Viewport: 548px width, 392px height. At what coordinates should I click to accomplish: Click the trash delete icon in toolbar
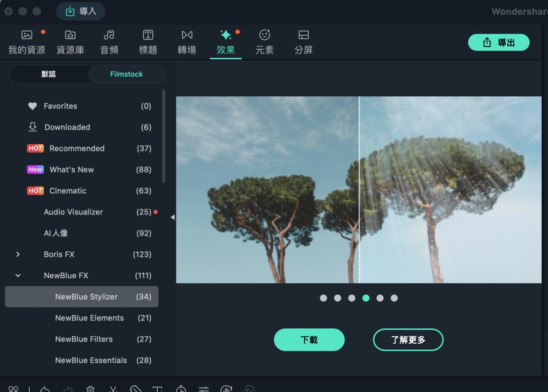[x=90, y=389]
